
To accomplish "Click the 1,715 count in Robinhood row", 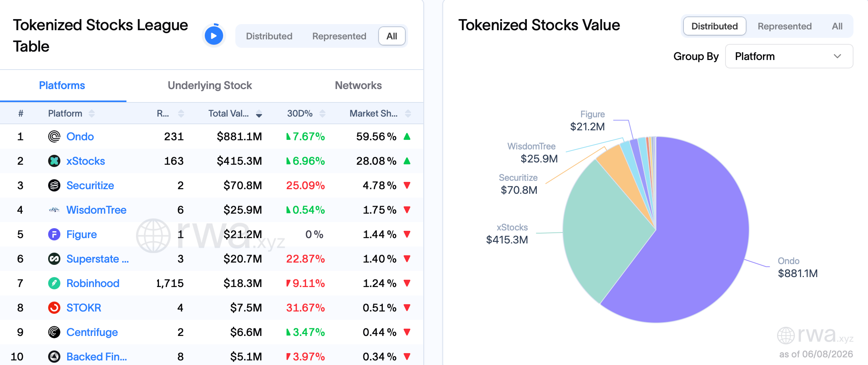I will 170,283.
